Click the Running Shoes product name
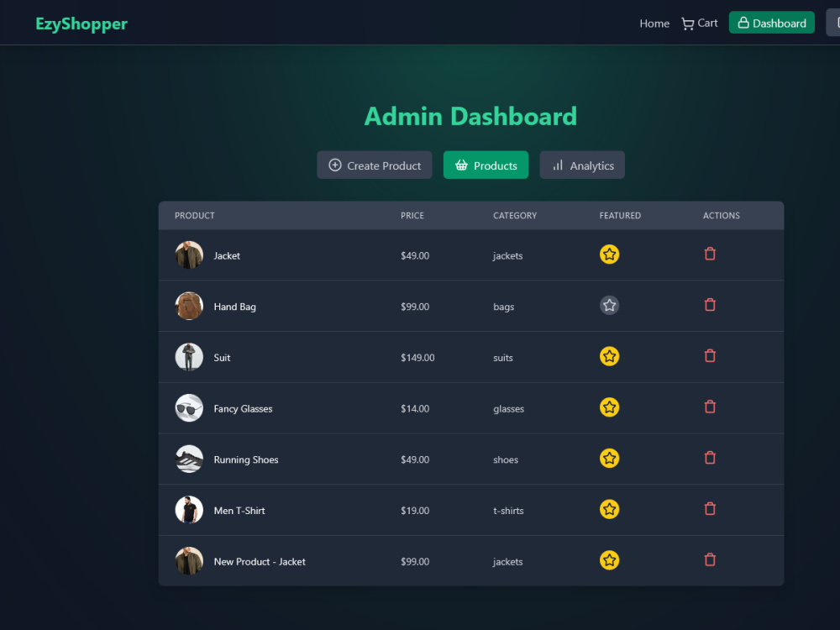 pyautogui.click(x=246, y=459)
